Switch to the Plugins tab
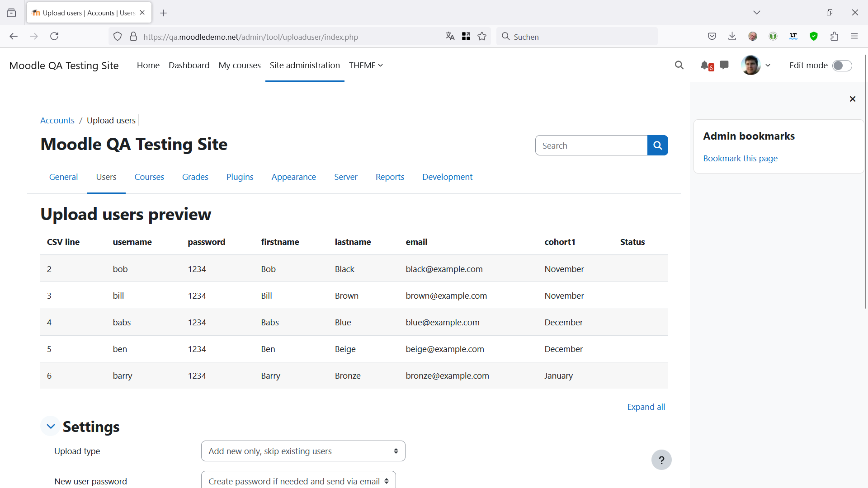Screen dimensions: 868x488 [240, 177]
